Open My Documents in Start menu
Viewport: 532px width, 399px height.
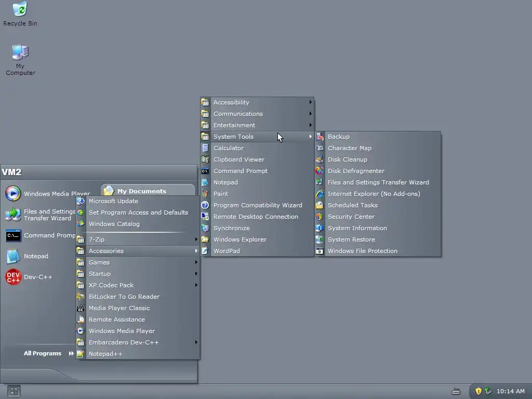pos(148,190)
